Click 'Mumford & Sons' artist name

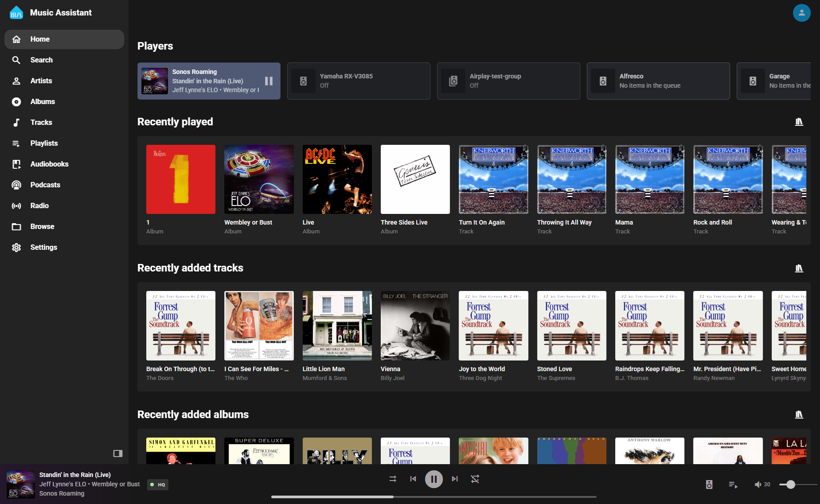pos(325,378)
